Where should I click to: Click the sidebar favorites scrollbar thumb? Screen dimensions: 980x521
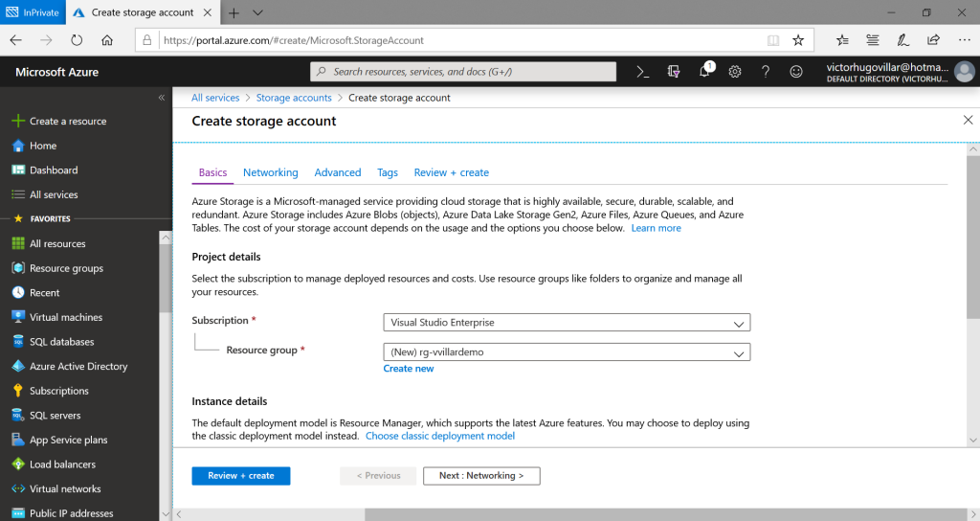[165, 279]
